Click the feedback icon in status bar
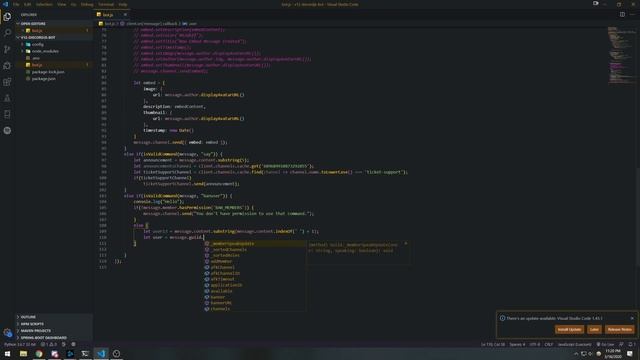The width and height of the screenshot is (640, 360). 621,344
